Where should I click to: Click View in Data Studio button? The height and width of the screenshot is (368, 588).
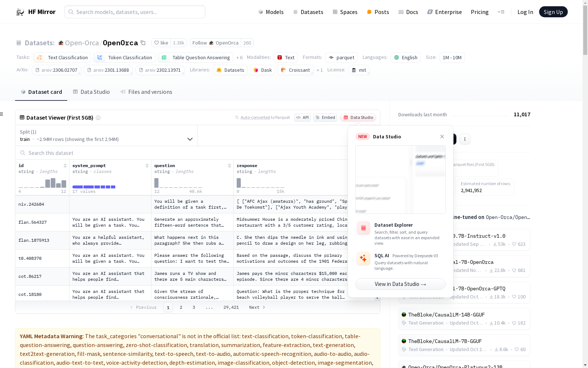400,284
